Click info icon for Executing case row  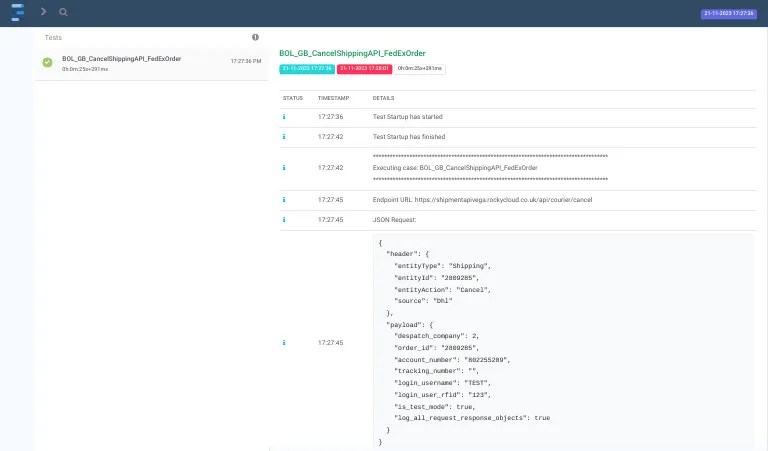(x=284, y=167)
